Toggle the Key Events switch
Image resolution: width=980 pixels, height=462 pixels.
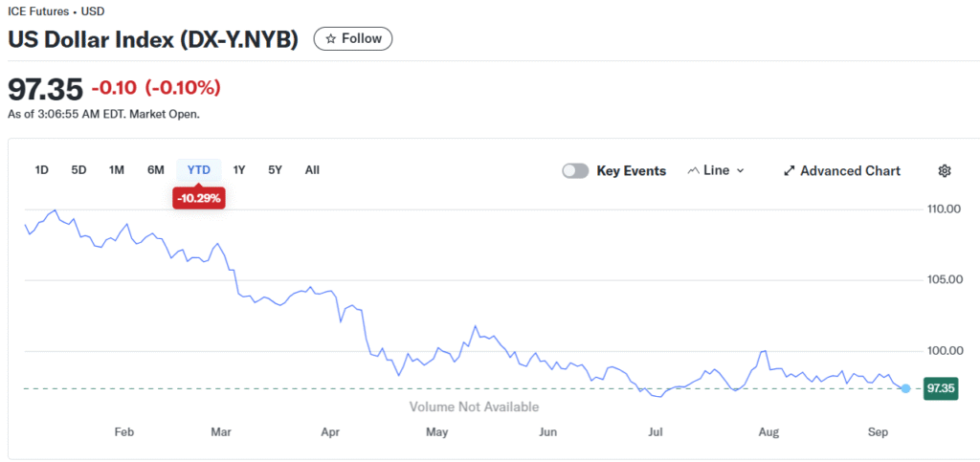click(x=575, y=171)
